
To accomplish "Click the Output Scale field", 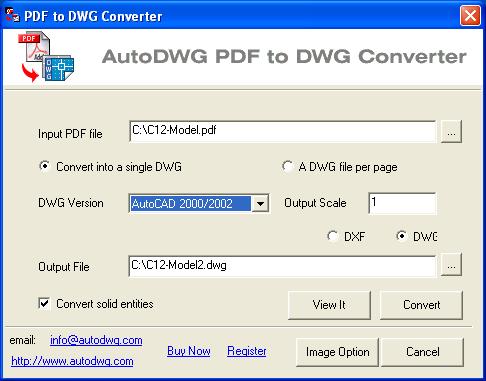I will (402, 203).
